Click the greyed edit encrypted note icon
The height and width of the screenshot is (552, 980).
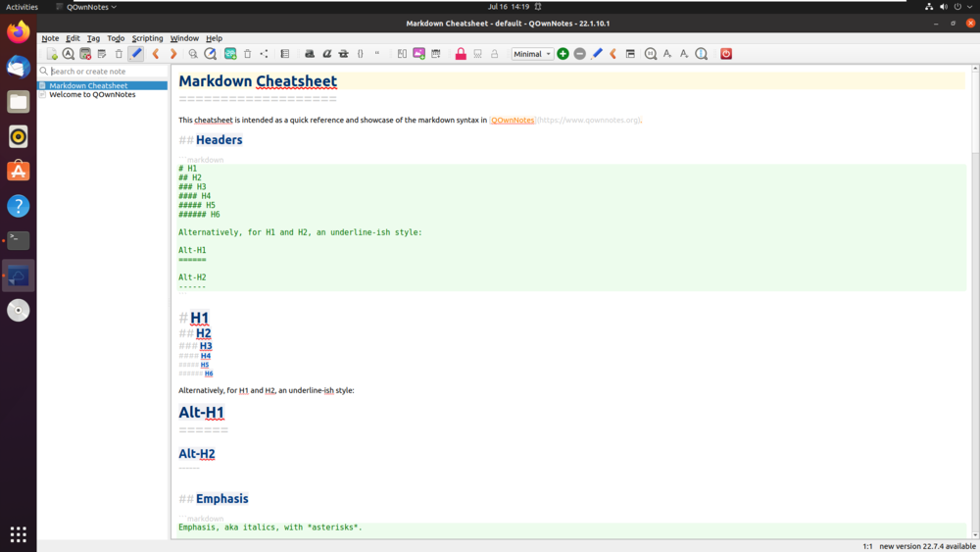pos(477,54)
